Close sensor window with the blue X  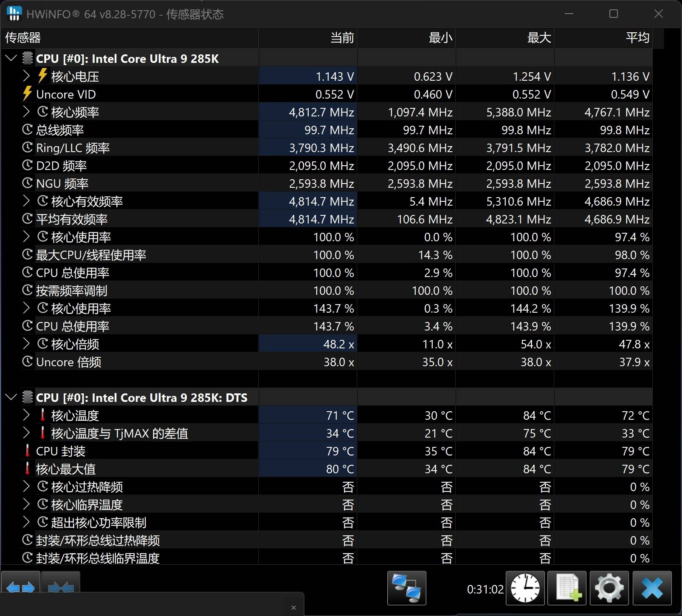tap(652, 588)
